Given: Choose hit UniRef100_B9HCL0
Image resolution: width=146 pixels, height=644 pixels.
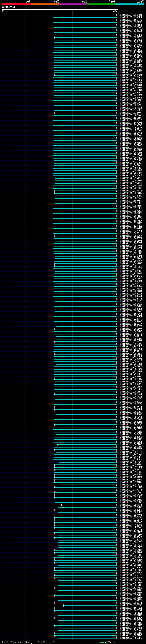Looking at the screenshot, I should (x=131, y=80).
